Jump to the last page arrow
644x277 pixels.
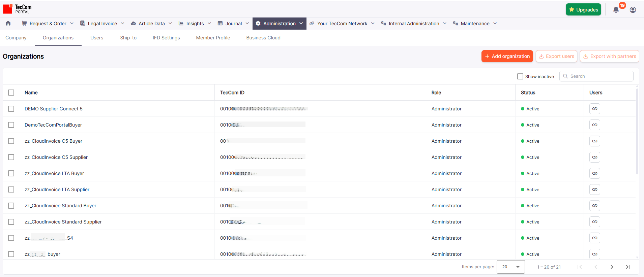(x=628, y=267)
